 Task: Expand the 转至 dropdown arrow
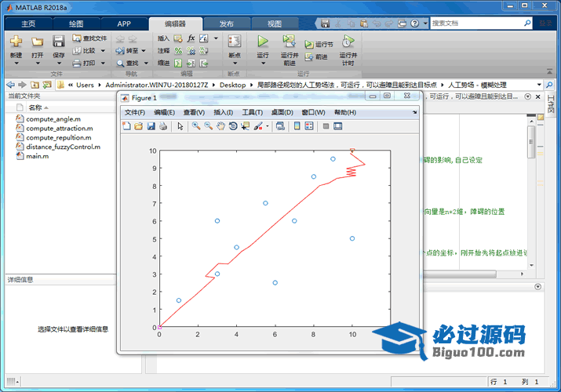[144, 51]
